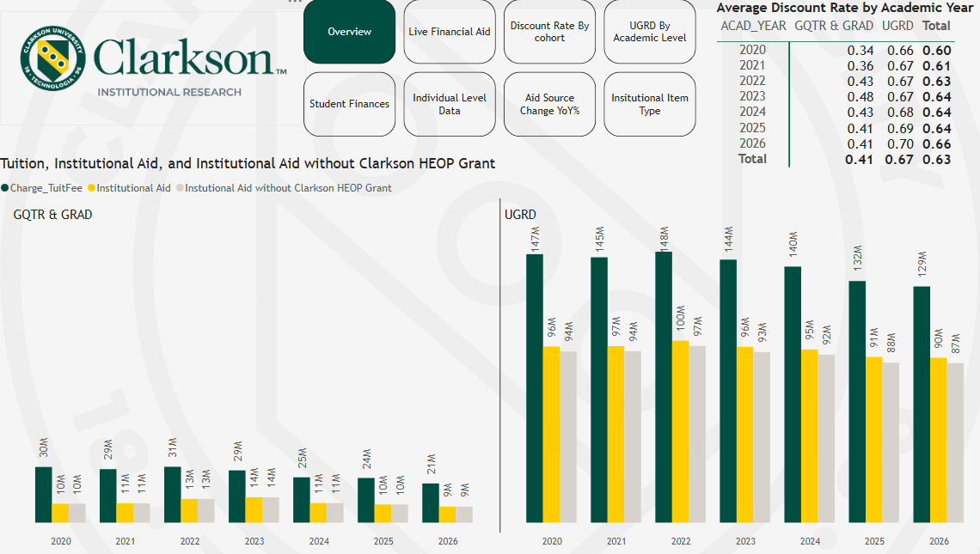Select the Overview navigation button
This screenshot has height=554, width=980.
(350, 32)
